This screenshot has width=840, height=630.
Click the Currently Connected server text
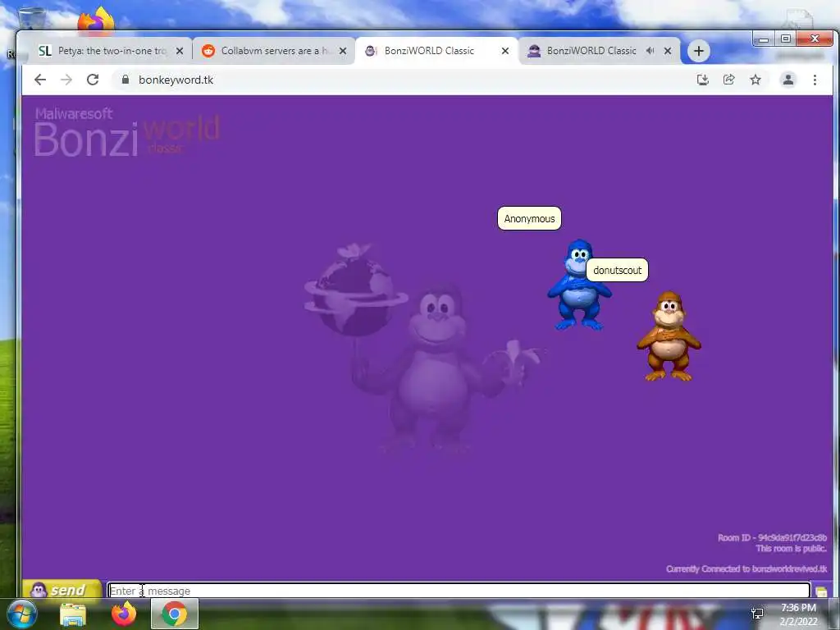[746, 569]
